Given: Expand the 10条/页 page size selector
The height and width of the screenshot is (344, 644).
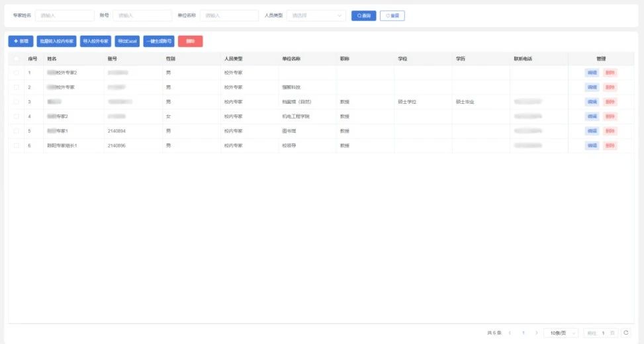Looking at the screenshot, I should pyautogui.click(x=561, y=333).
